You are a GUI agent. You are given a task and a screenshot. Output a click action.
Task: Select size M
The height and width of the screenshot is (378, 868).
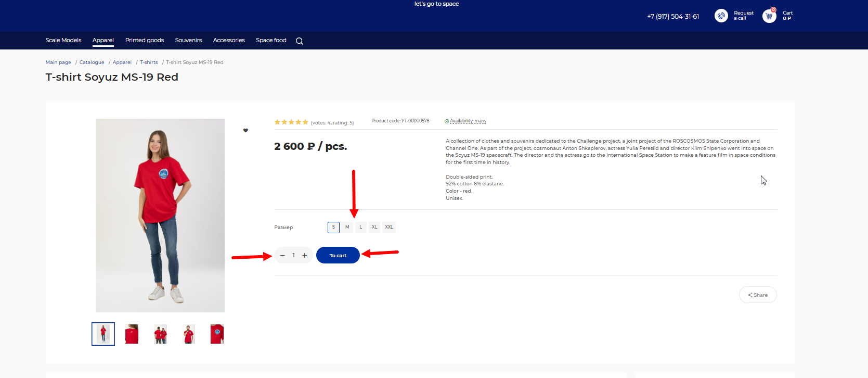pyautogui.click(x=347, y=227)
